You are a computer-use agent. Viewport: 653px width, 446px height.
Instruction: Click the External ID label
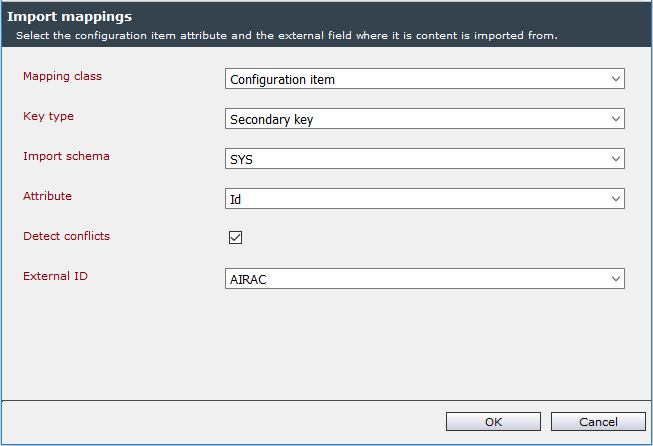point(55,276)
